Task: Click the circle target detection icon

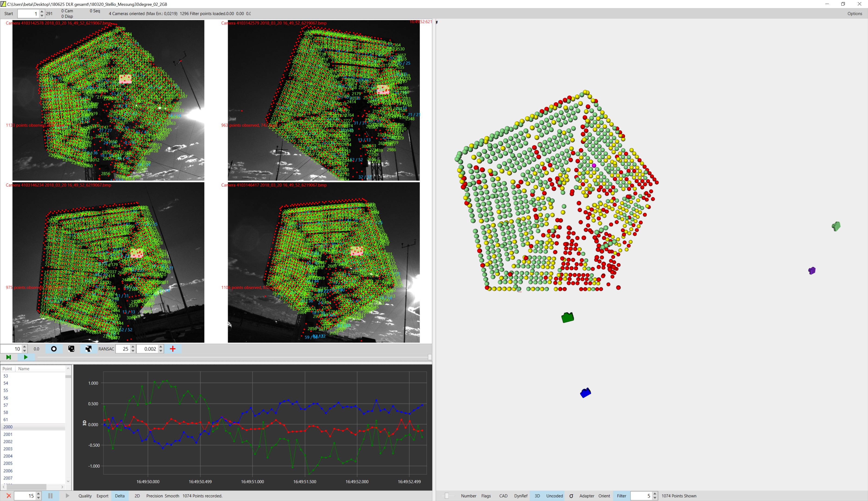Action: tap(54, 349)
